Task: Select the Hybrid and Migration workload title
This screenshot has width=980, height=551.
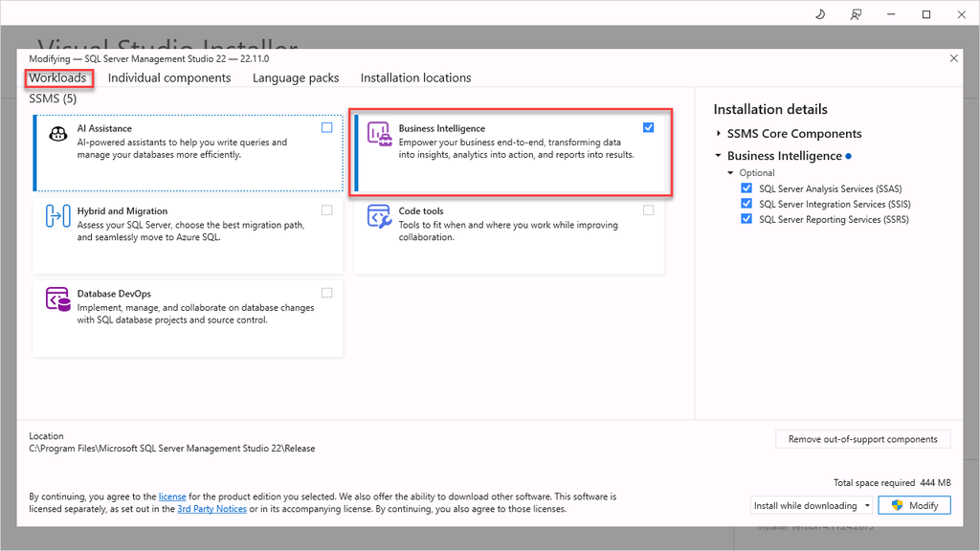Action: (x=122, y=211)
